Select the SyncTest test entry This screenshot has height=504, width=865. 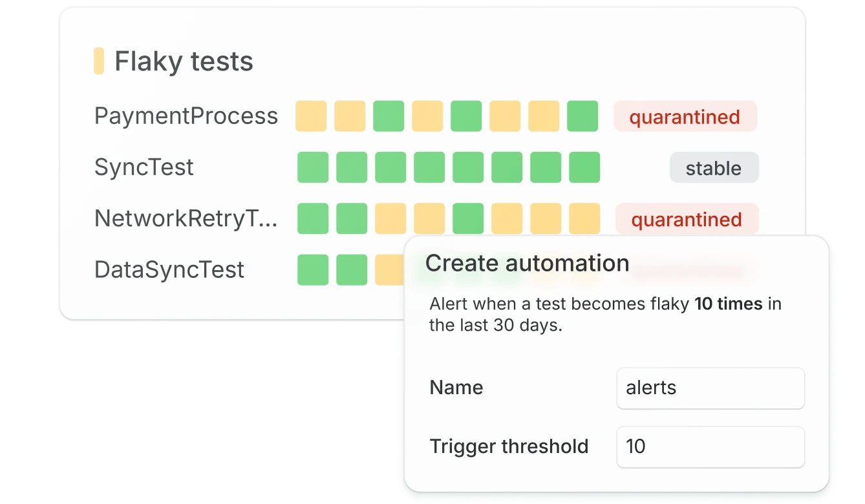point(144,167)
